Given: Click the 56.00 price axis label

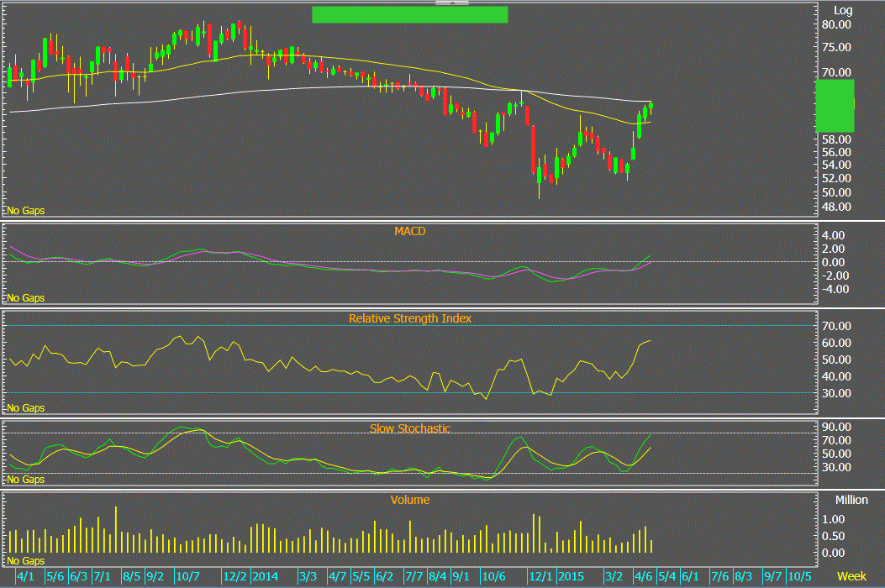Looking at the screenshot, I should [x=836, y=152].
